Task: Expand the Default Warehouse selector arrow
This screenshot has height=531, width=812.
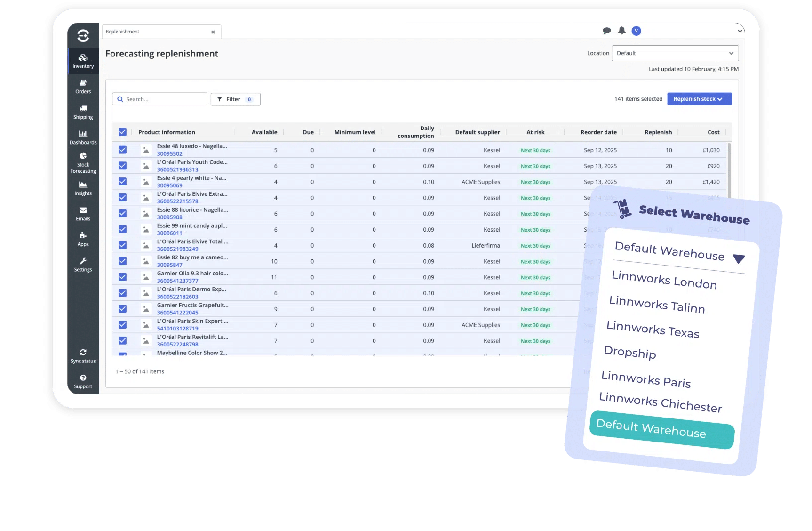Action: pos(739,258)
